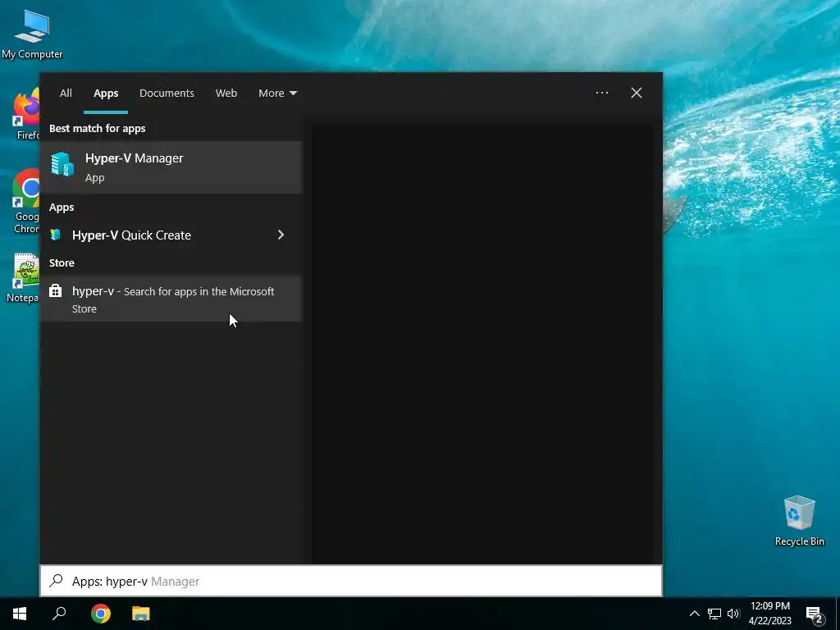The height and width of the screenshot is (630, 840).
Task: Open Hyper-V Manager app result
Action: (171, 167)
